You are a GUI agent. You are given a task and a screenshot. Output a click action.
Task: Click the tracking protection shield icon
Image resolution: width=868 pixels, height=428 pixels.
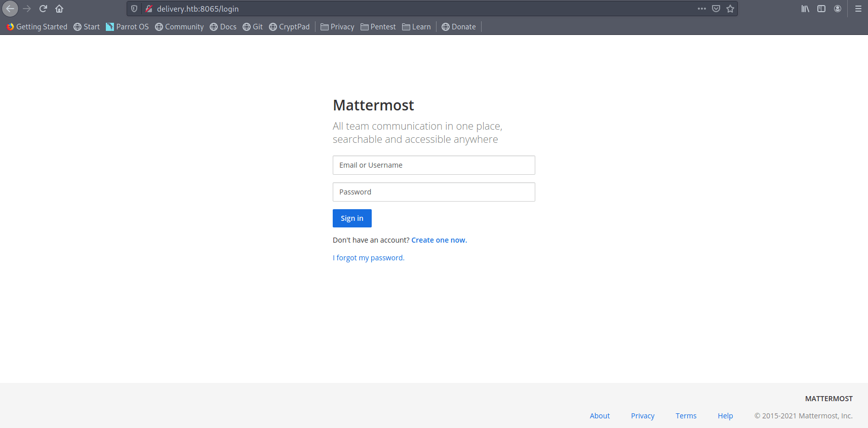(x=134, y=9)
